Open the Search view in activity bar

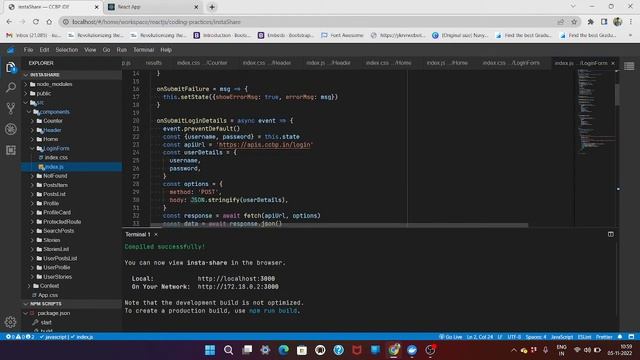(11, 87)
